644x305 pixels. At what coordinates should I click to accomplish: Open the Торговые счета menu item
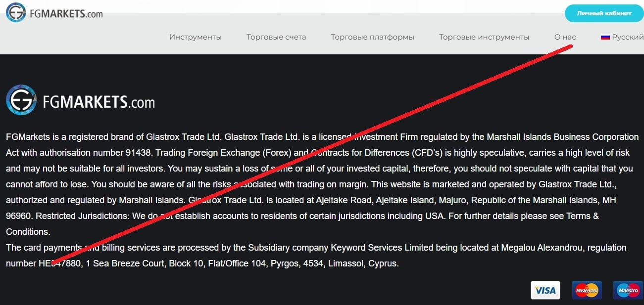(276, 37)
